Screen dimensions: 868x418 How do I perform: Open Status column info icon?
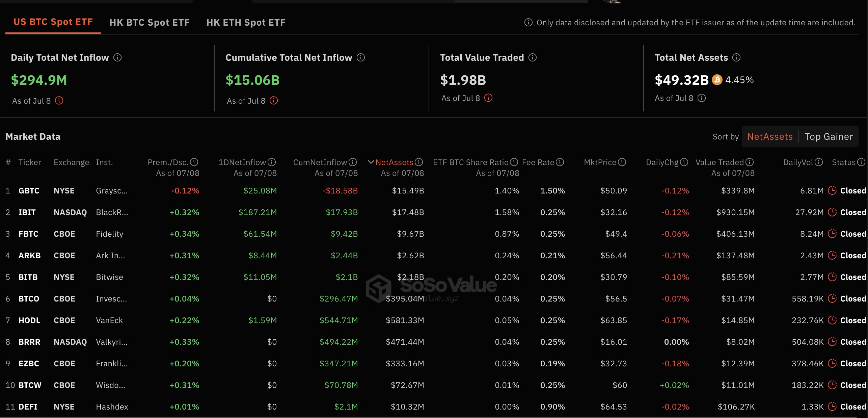(x=861, y=162)
